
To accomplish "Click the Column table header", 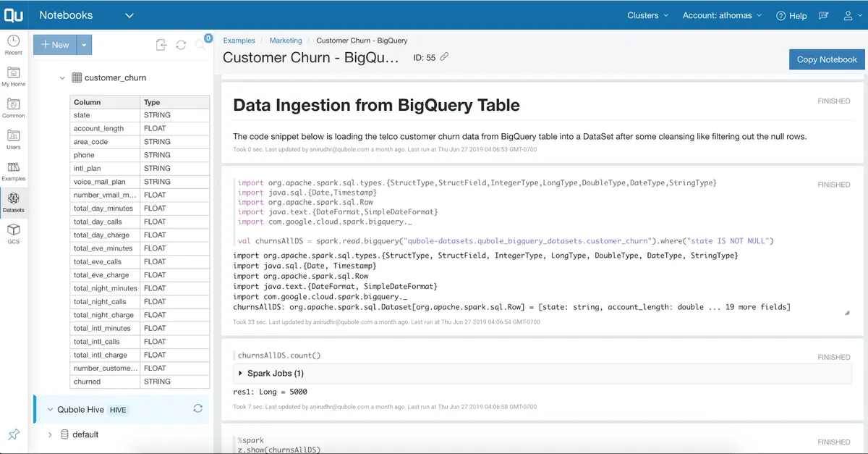I will point(105,102).
